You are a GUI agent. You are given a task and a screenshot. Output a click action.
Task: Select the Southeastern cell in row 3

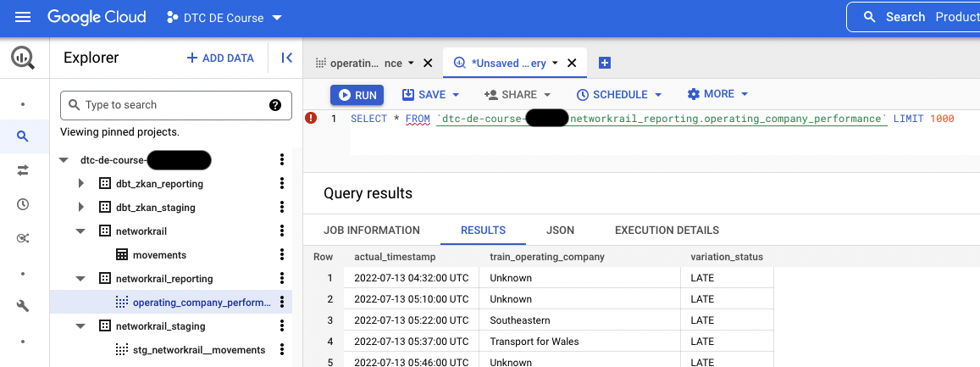pos(580,320)
